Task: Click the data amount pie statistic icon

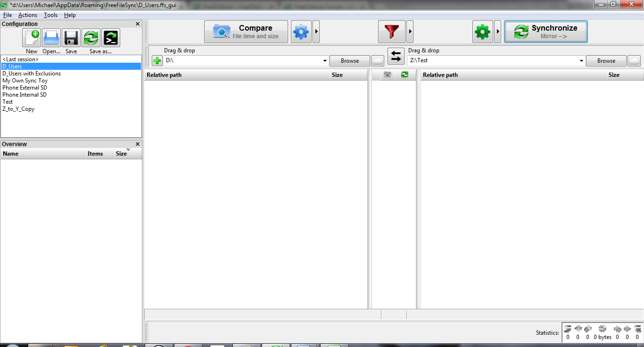Action: pyautogui.click(x=602, y=329)
